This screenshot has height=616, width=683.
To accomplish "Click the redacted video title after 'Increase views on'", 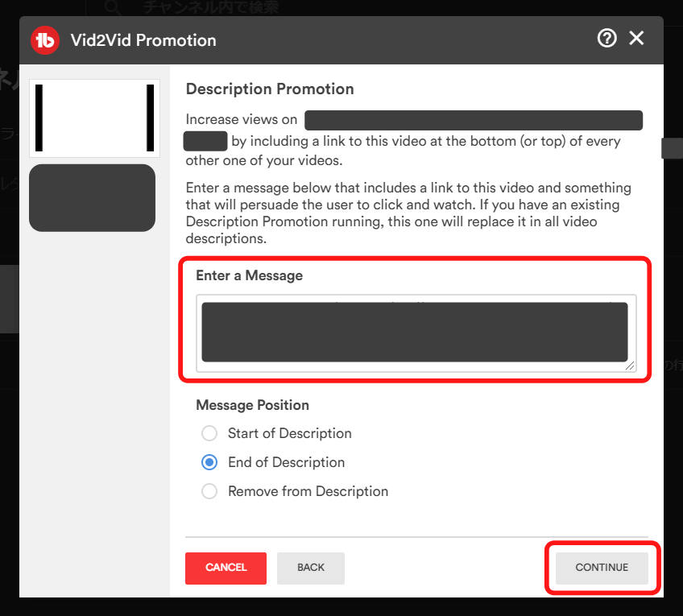I will point(473,120).
